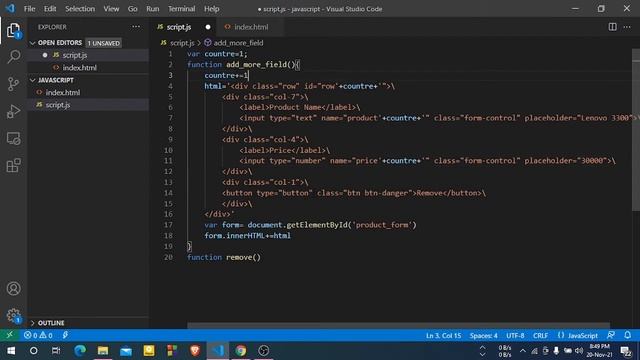Viewport: 640px width, 360px height.
Task: Open volume control in system tray
Action: [579, 351]
